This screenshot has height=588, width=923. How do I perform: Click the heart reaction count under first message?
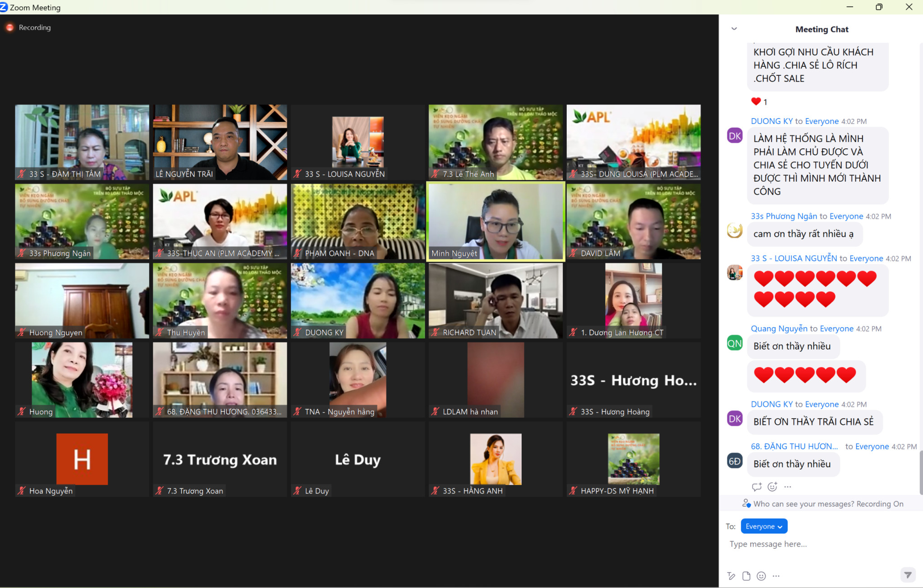[759, 102]
